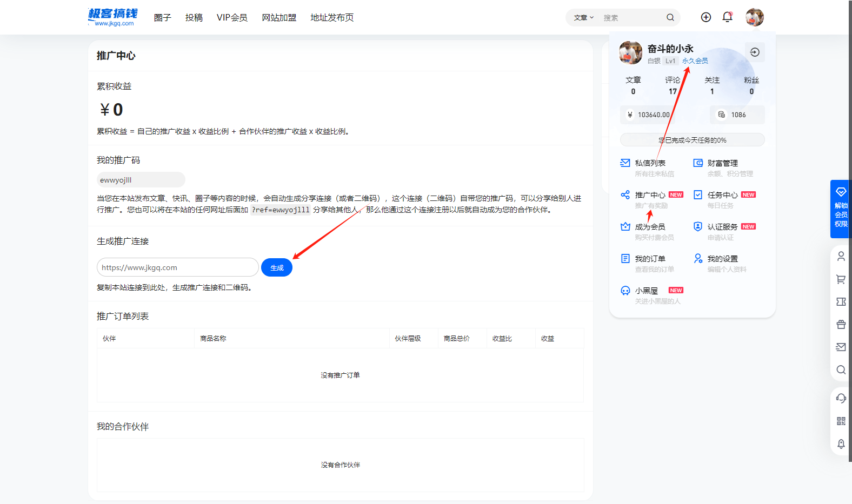Click the user avatar in top bar
The height and width of the screenshot is (504, 852).
click(x=755, y=17)
